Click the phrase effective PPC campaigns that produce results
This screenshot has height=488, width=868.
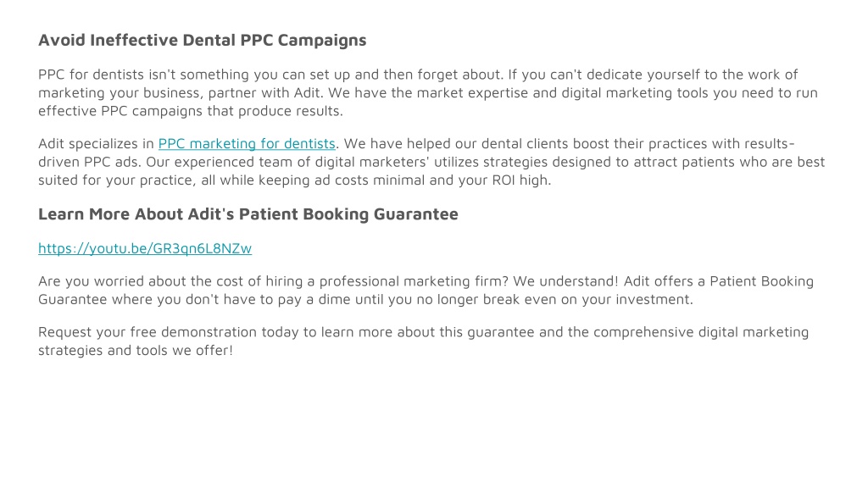coord(191,111)
